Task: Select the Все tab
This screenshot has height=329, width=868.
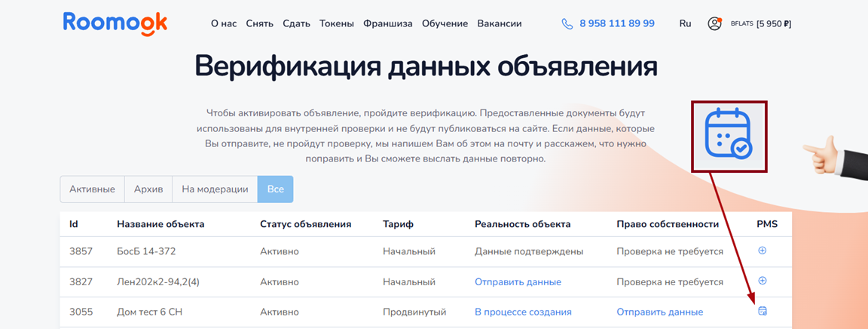Action: pyautogui.click(x=275, y=189)
